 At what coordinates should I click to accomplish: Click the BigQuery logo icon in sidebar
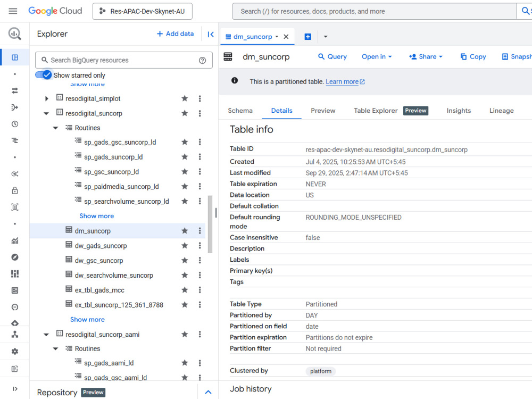(x=14, y=34)
